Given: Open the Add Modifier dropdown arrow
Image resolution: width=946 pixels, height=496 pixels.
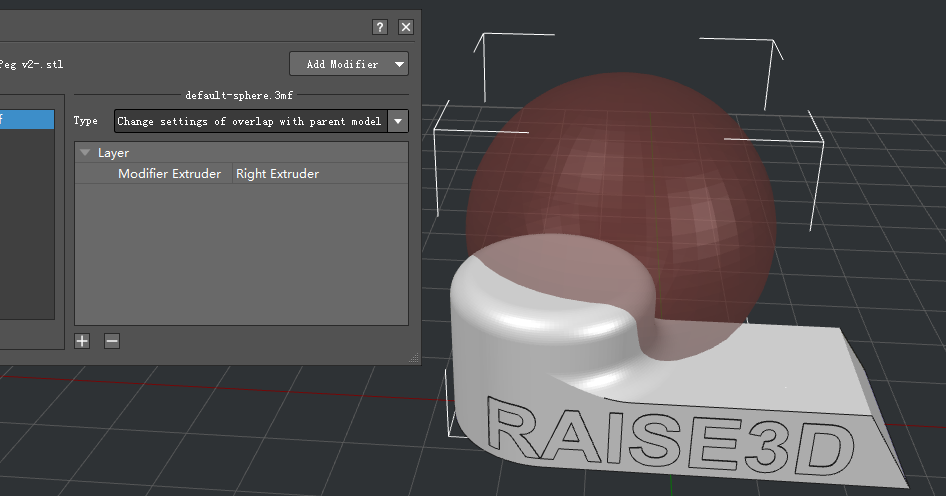Looking at the screenshot, I should click(x=399, y=64).
